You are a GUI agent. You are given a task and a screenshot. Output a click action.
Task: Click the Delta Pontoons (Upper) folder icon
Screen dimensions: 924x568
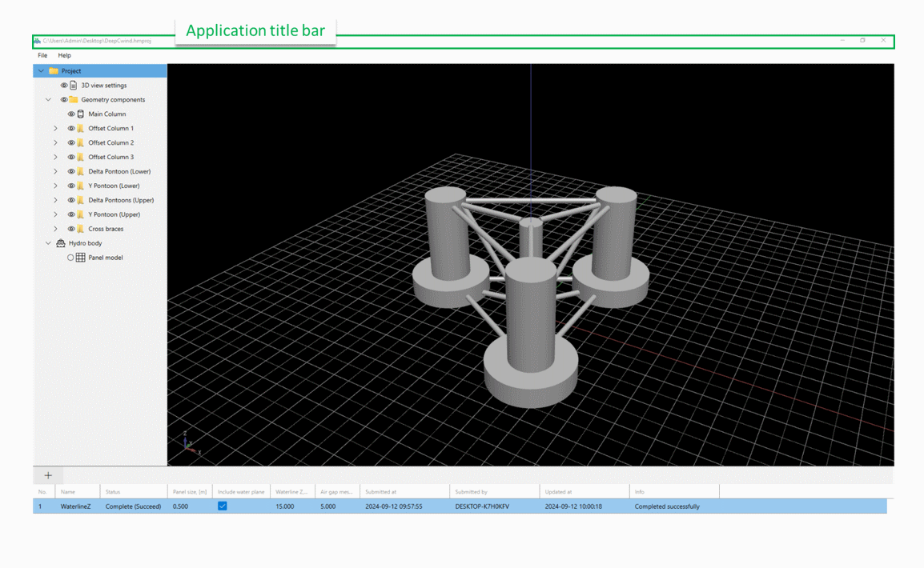point(81,200)
